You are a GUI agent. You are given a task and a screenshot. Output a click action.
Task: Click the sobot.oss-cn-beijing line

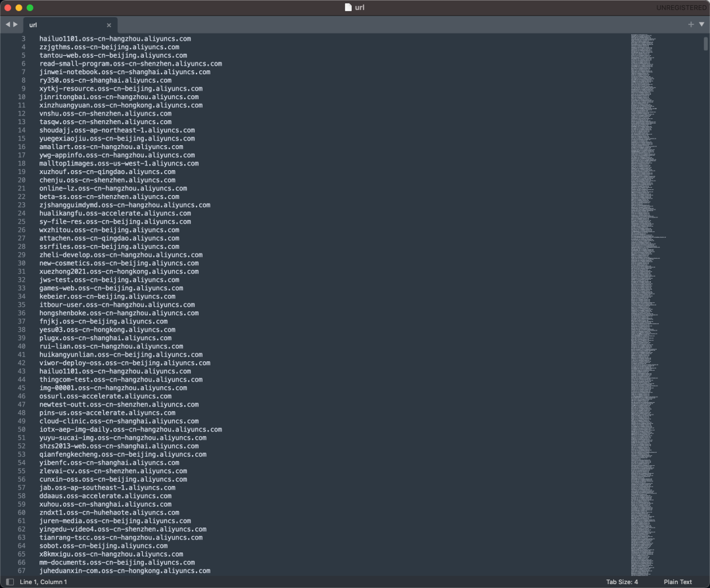(x=104, y=545)
